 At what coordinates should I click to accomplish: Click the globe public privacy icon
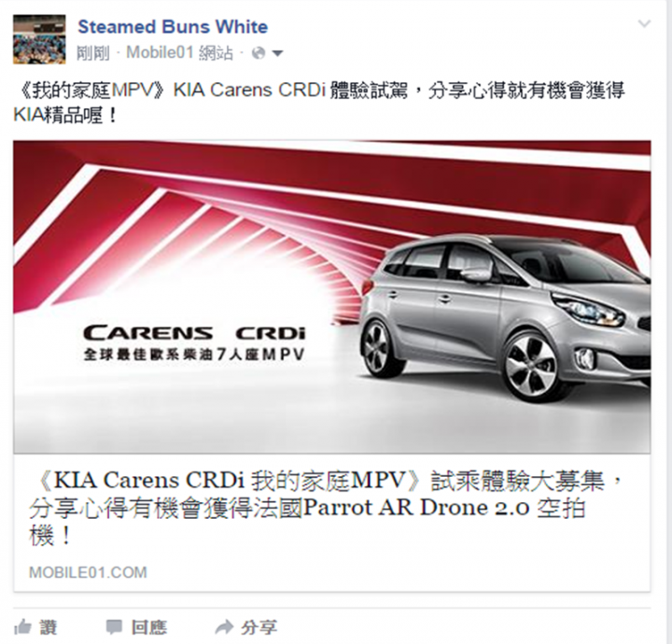259,53
